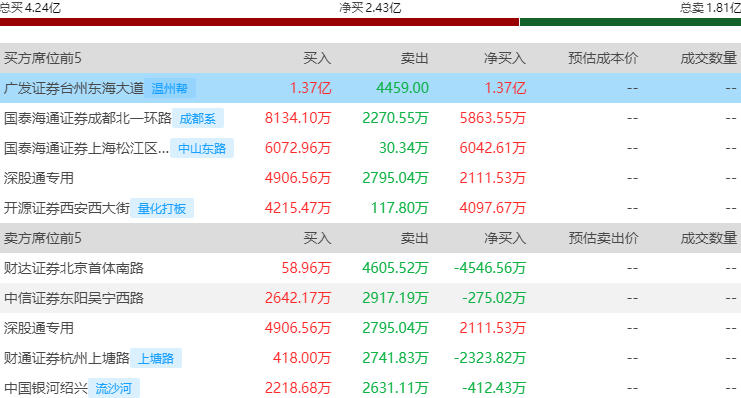The image size is (741, 398).
Task: Click the 净买 2.43亿 label
Action: (x=370, y=8)
